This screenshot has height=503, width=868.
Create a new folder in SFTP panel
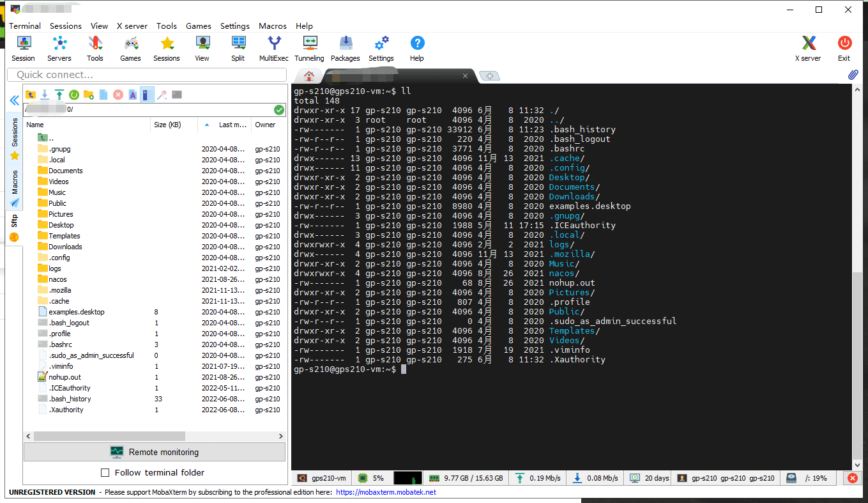[89, 95]
